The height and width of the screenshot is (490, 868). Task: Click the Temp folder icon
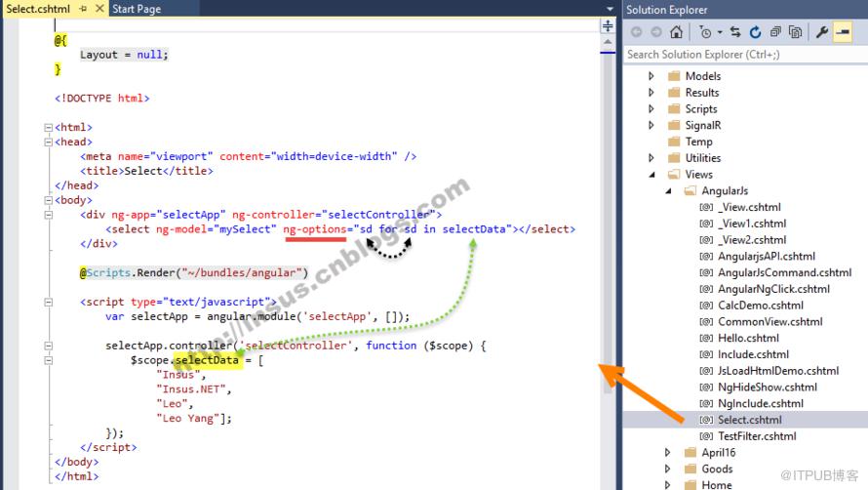(x=674, y=142)
